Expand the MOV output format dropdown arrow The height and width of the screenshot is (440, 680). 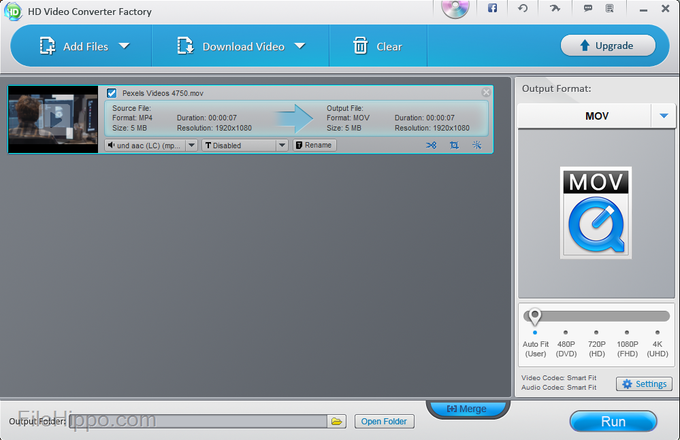click(664, 116)
